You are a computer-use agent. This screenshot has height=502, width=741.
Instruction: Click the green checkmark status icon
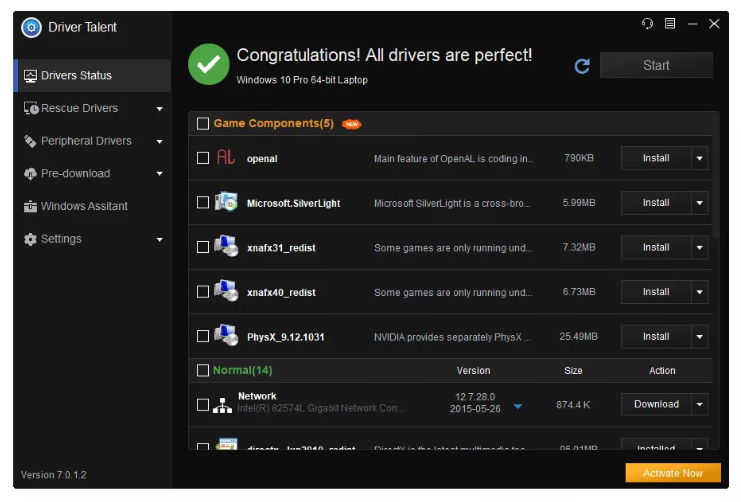point(208,64)
